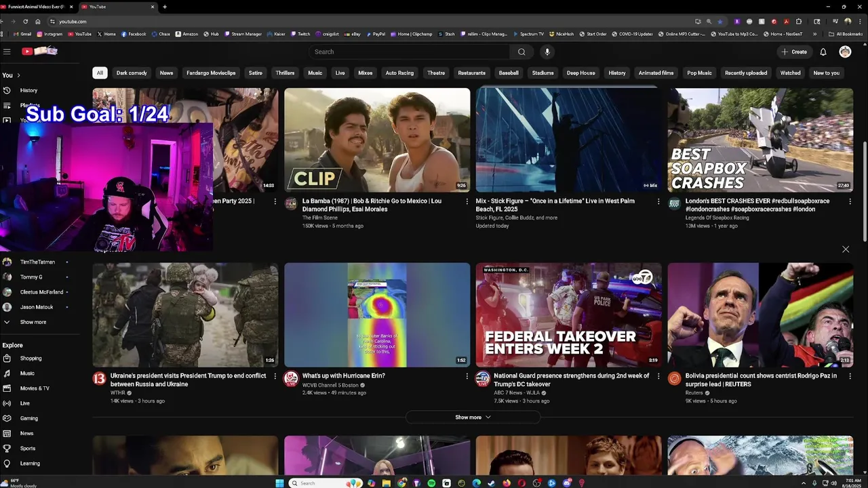
Task: Select the All filter chip
Action: pyautogui.click(x=100, y=73)
